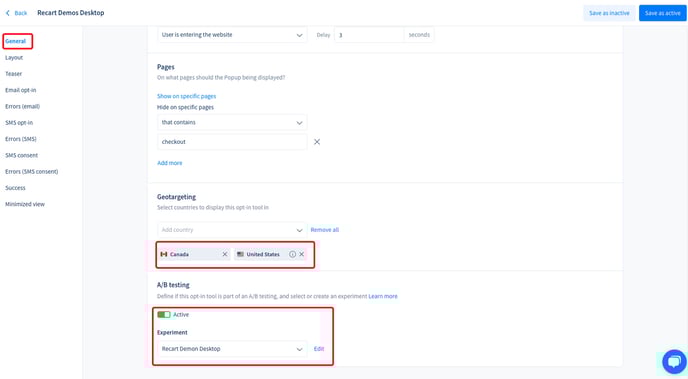Open the 'User is entering the website' dropdown
Screen dimensions: 688x379
click(232, 35)
